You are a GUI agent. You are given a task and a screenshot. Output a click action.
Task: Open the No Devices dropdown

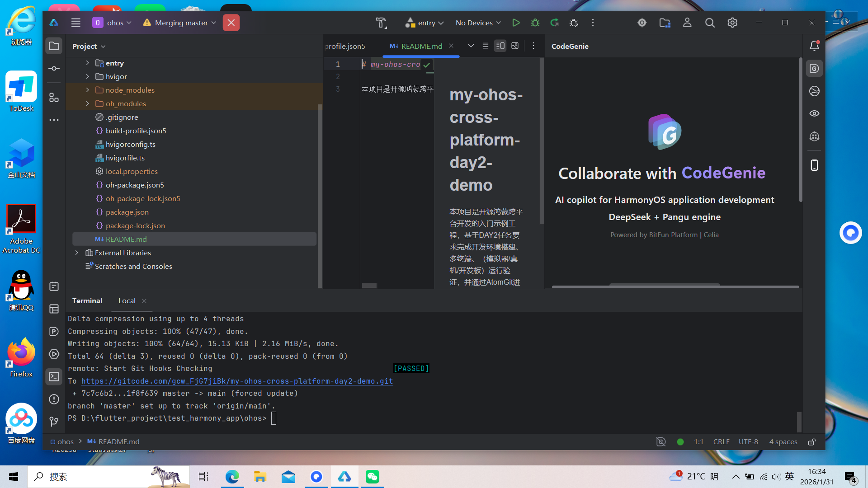point(478,23)
